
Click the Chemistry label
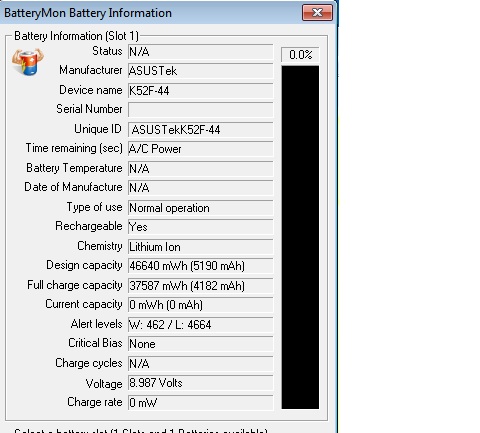(x=100, y=246)
